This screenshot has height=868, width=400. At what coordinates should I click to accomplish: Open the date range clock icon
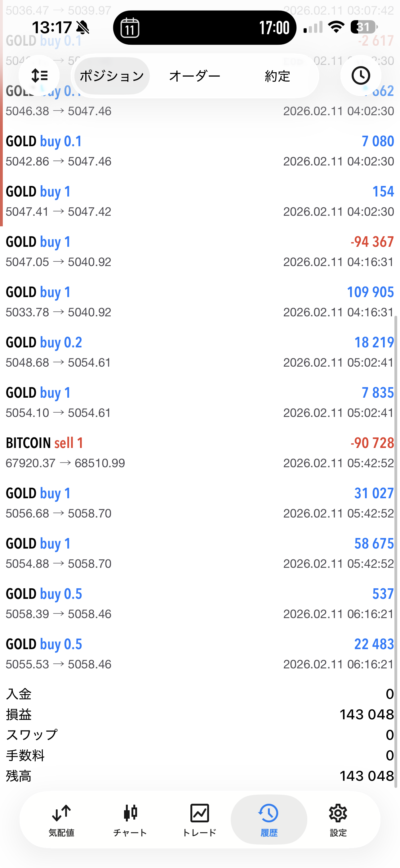[361, 75]
